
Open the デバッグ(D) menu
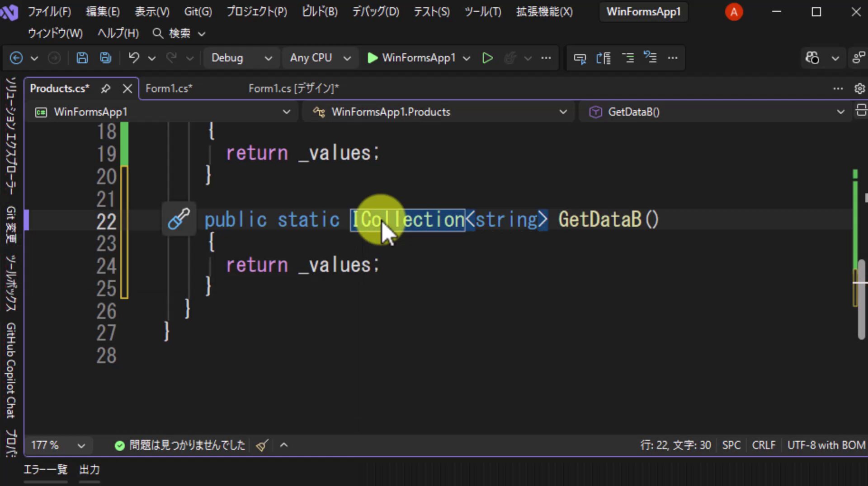click(x=376, y=12)
